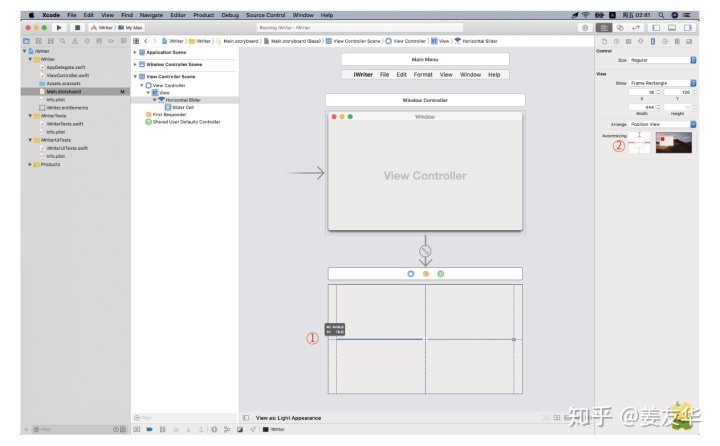Open the Symbol navigator icon
The height and width of the screenshot is (446, 720).
point(51,41)
